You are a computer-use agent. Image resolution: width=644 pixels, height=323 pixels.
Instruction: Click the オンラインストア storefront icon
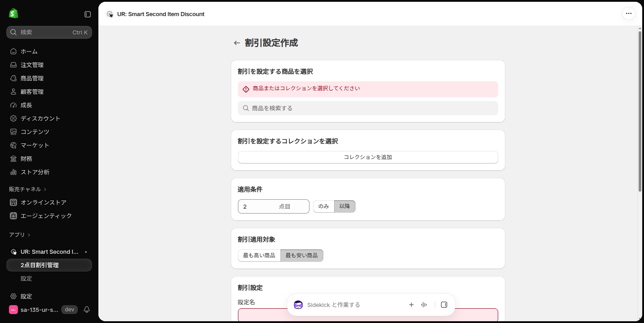[x=13, y=202]
